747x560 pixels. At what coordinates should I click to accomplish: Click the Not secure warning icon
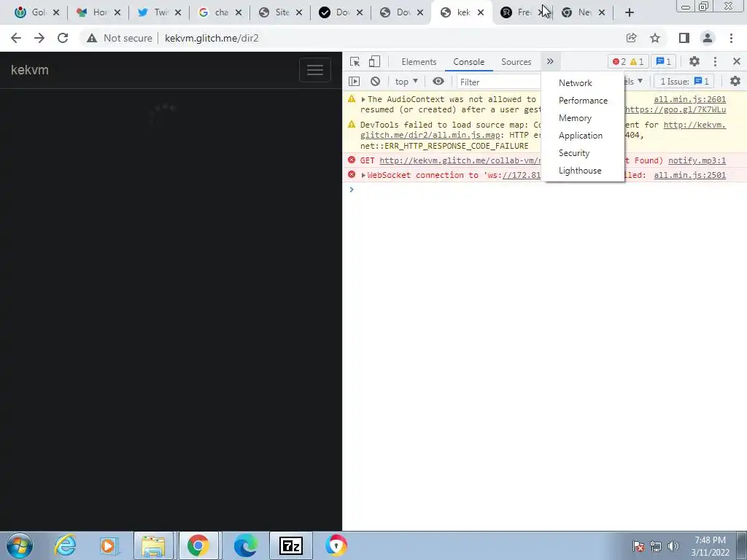point(92,38)
